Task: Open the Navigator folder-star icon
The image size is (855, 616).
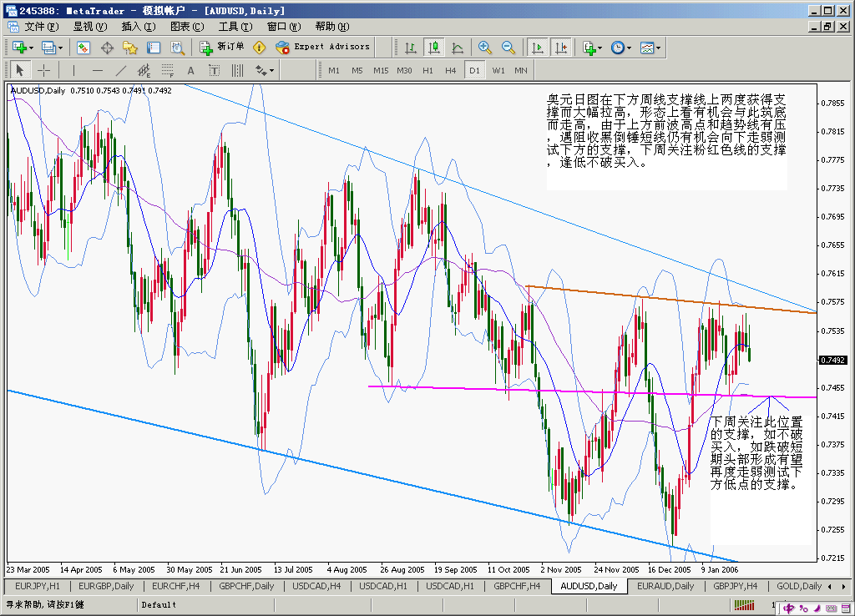Action: [130, 48]
